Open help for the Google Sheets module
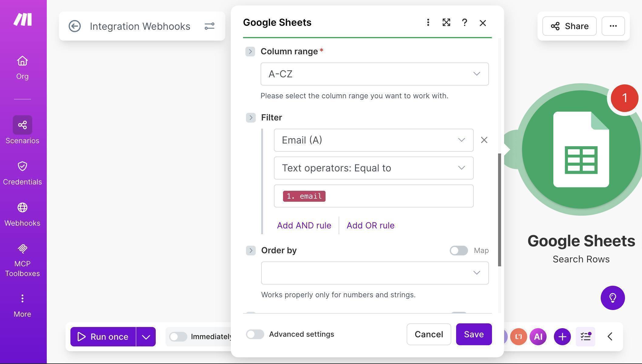The height and width of the screenshot is (364, 642). click(x=464, y=22)
